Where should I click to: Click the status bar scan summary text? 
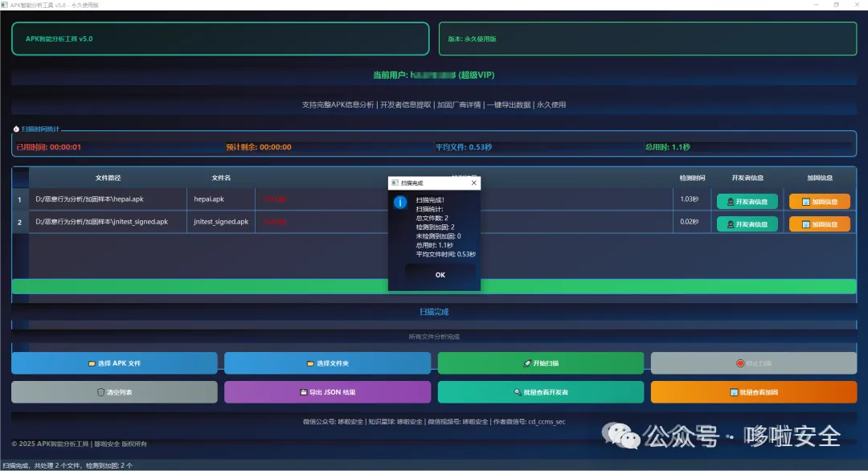point(68,465)
